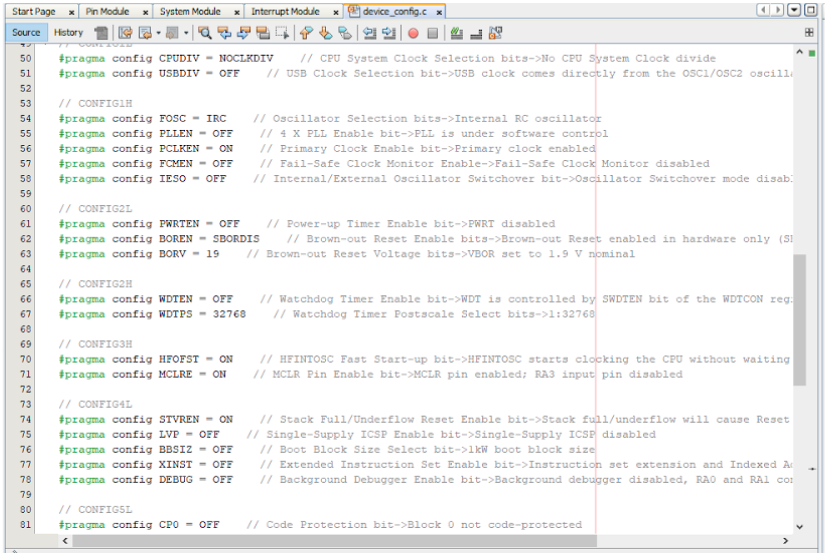Stop macro recording square icon
This screenshot has width=828, height=558.
[x=432, y=33]
